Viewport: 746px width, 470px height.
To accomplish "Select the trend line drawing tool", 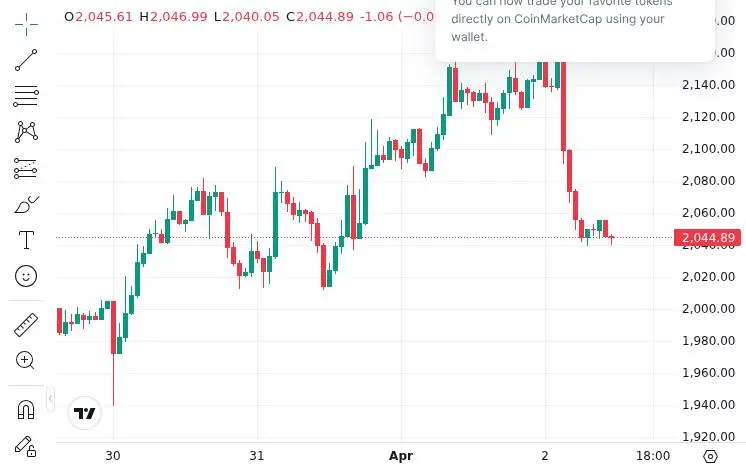I will [x=26, y=60].
